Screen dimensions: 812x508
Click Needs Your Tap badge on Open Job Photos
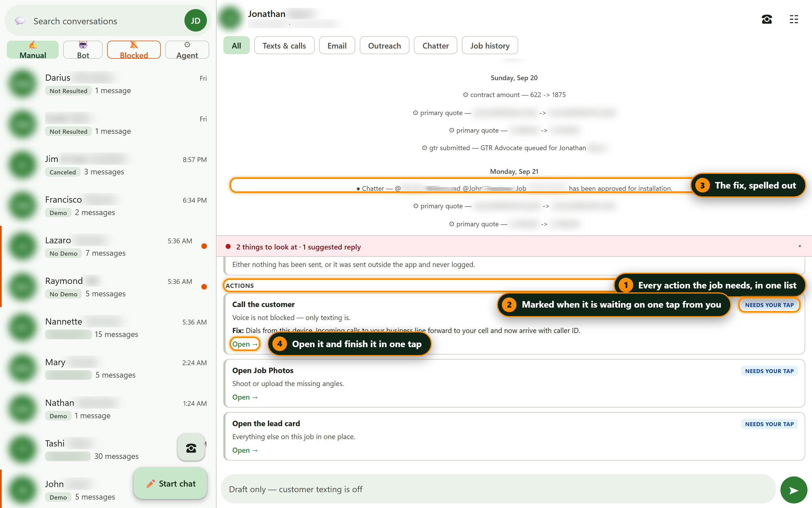(x=769, y=371)
